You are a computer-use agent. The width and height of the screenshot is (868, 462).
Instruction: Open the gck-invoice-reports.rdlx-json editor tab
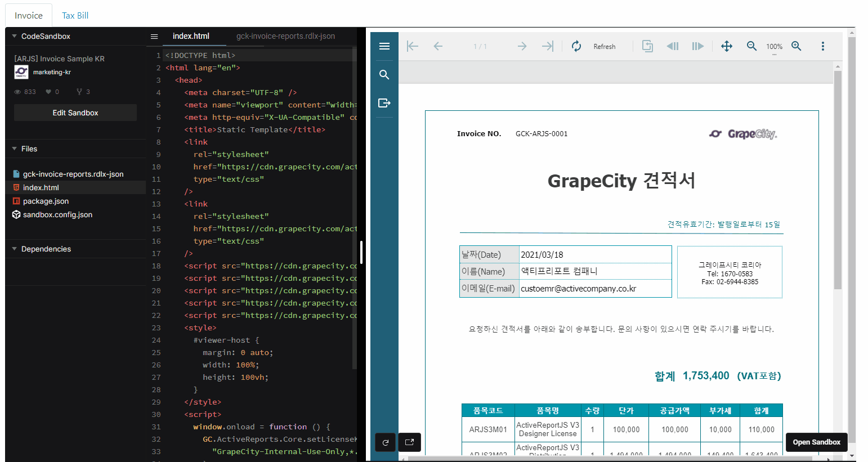click(285, 36)
